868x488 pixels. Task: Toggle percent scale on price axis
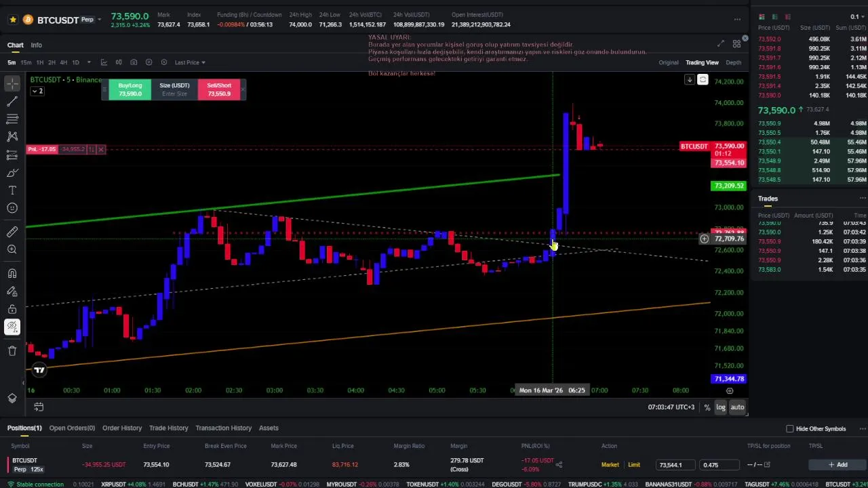(x=707, y=407)
